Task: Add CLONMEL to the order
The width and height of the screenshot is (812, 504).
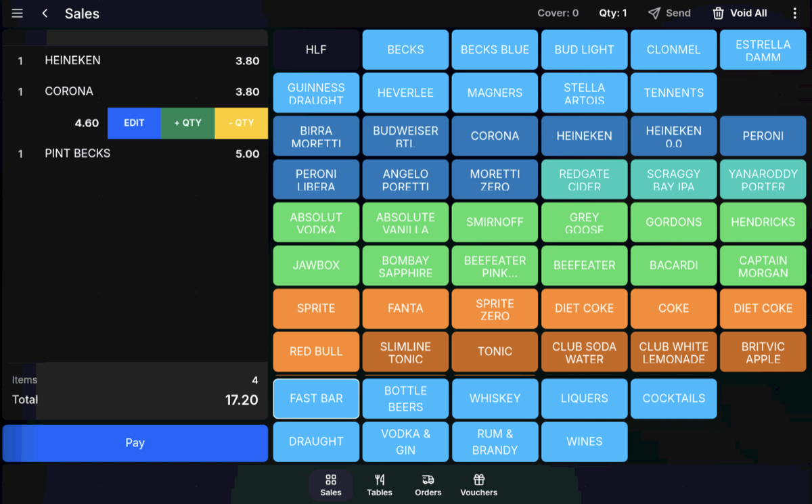Action: (673, 49)
